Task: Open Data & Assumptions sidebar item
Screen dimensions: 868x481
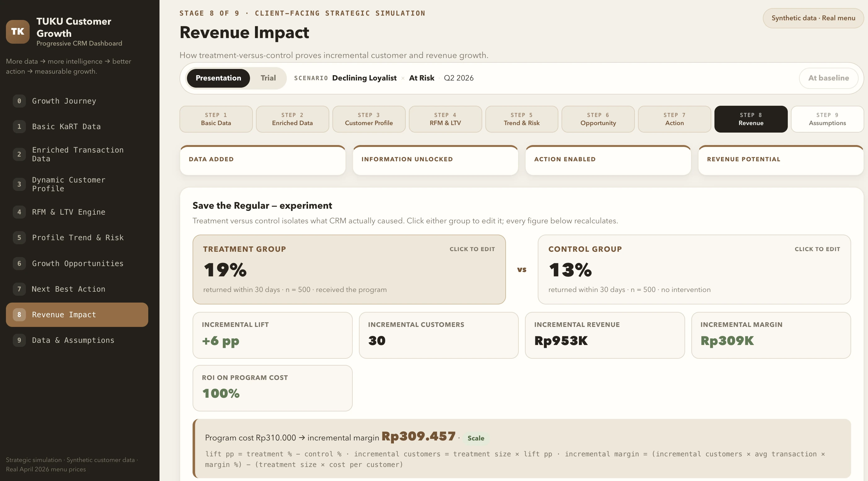Action: tap(77, 340)
